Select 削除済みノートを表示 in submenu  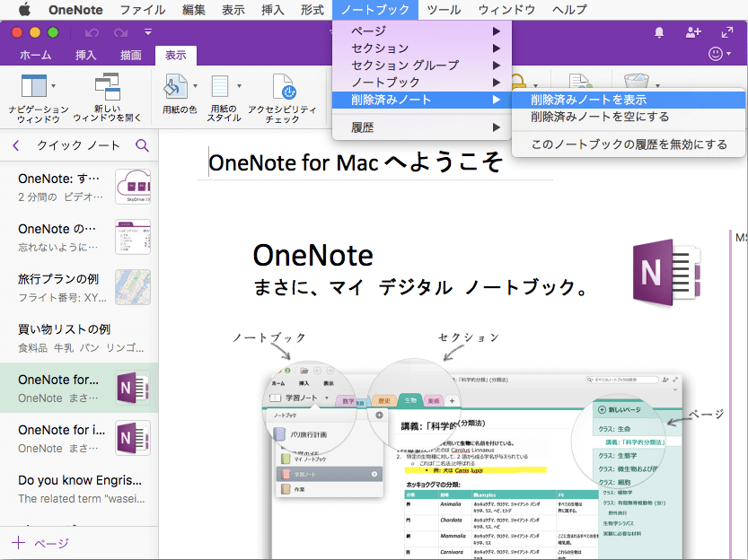[588, 100]
